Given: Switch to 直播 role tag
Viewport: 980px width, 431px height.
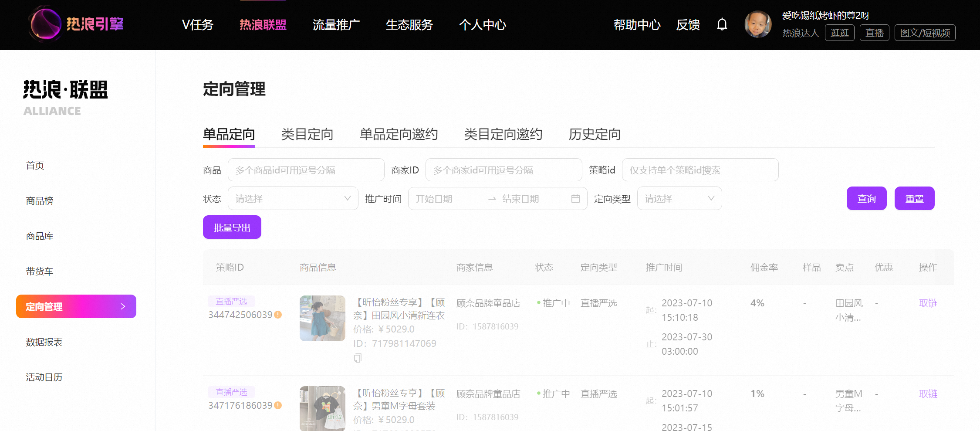Looking at the screenshot, I should 874,33.
